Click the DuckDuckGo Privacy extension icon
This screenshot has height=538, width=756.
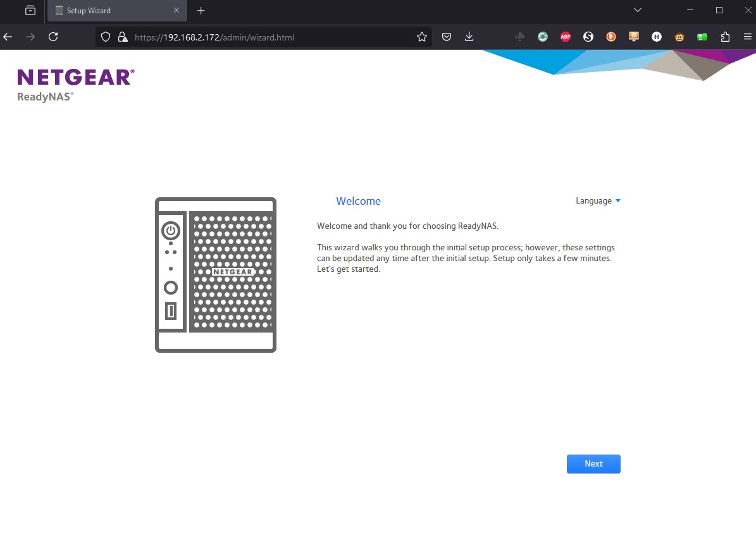click(611, 37)
